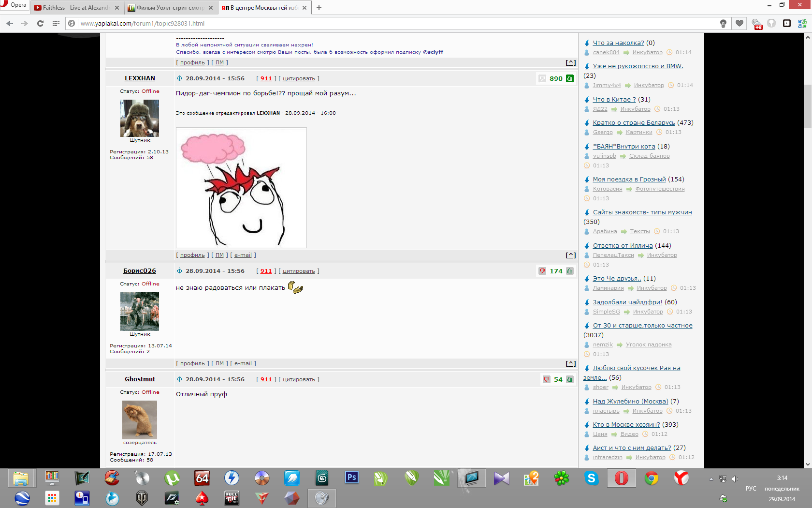This screenshot has width=812, height=508.
Task: Open ICQ flower icon in taskbar
Action: 562,478
